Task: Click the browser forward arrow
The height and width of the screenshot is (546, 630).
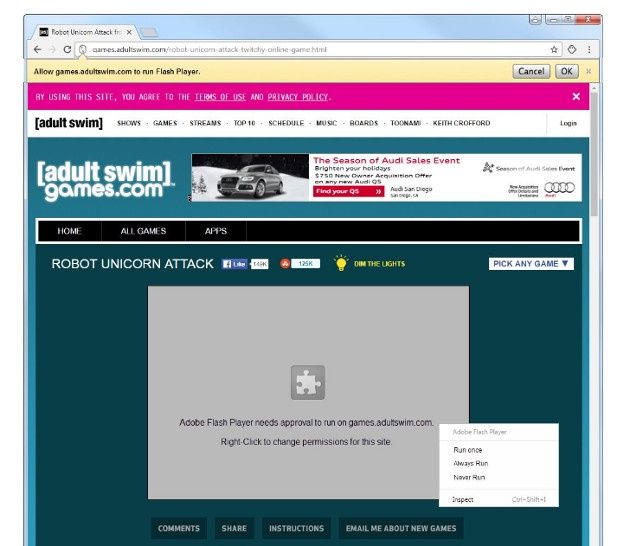Action: tap(52, 49)
